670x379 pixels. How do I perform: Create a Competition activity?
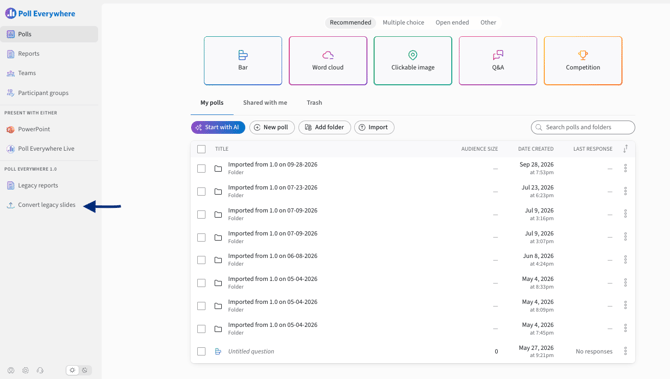(x=583, y=61)
